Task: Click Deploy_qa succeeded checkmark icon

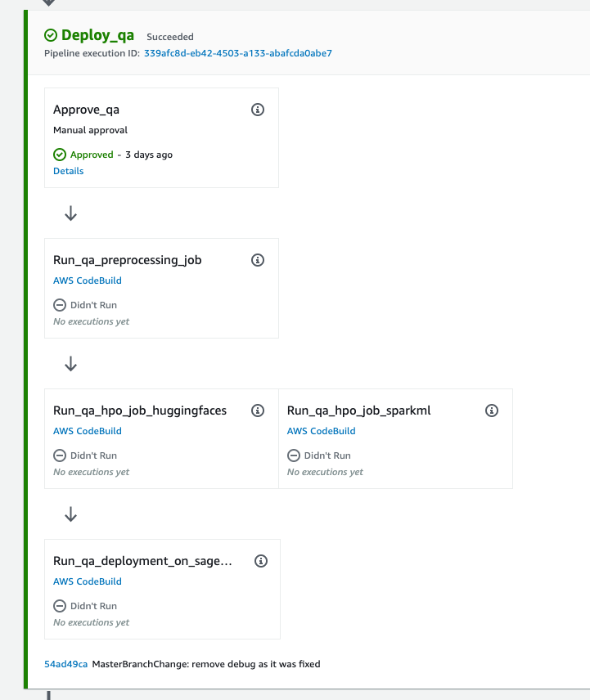Action: tap(51, 35)
